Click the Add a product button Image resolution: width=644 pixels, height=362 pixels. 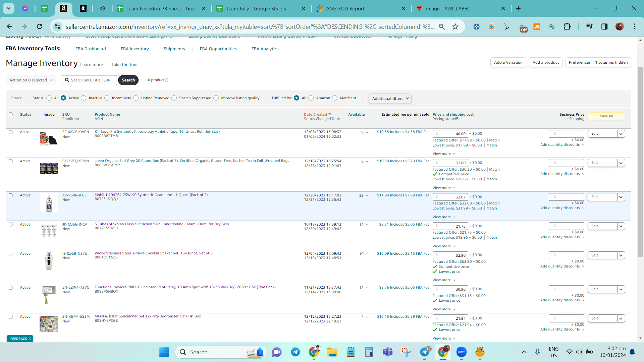point(546,62)
